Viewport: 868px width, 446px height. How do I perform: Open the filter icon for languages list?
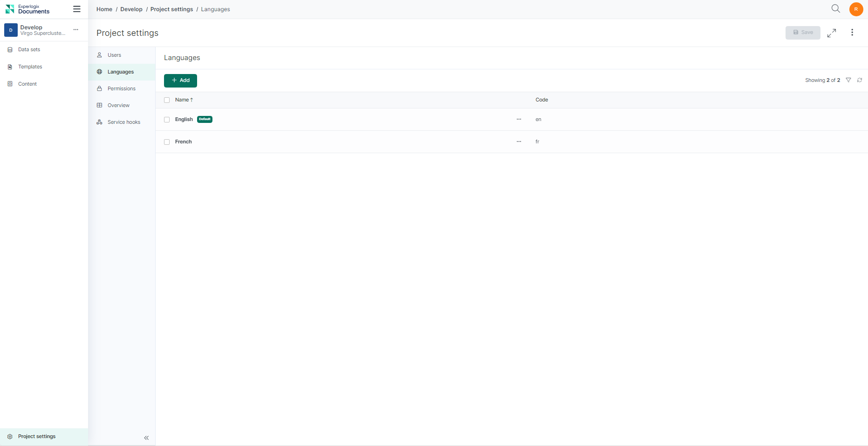coord(848,80)
